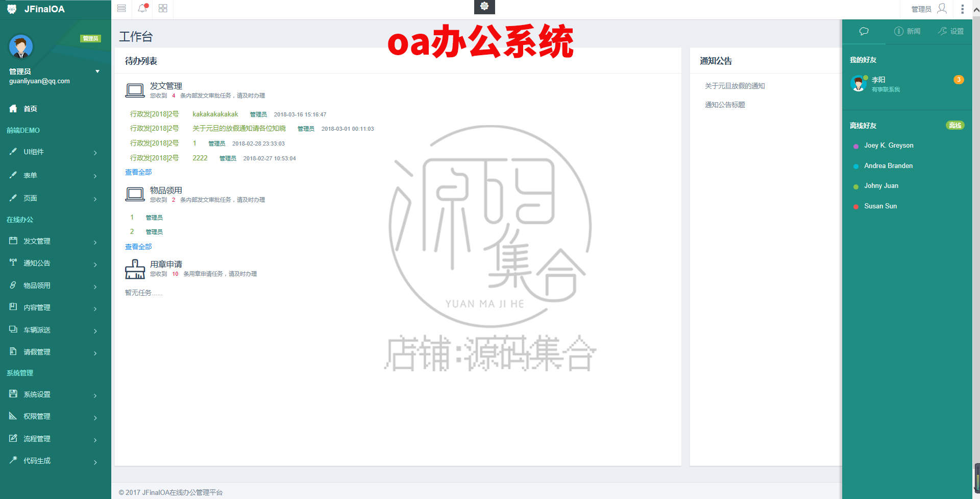
Task: Click the stamp icon beside 用章申请 in the todo list
Action: click(135, 269)
